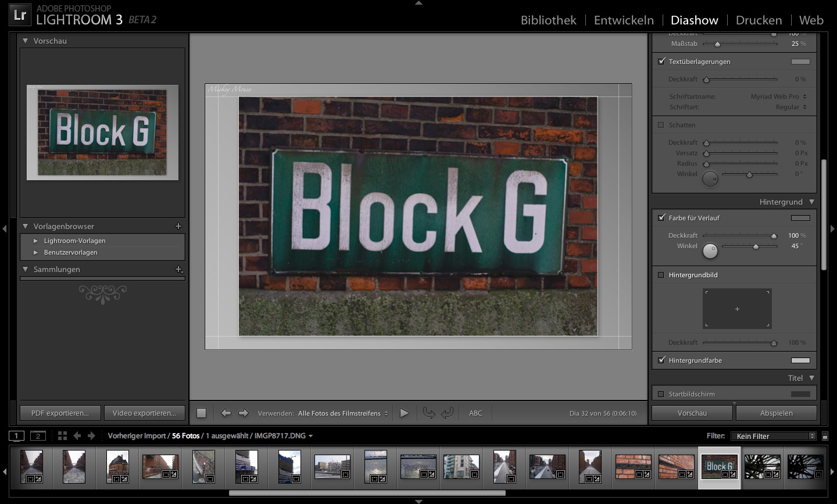Click the PDF exportieren button
Viewport: 837px width, 504px height.
tap(60, 413)
